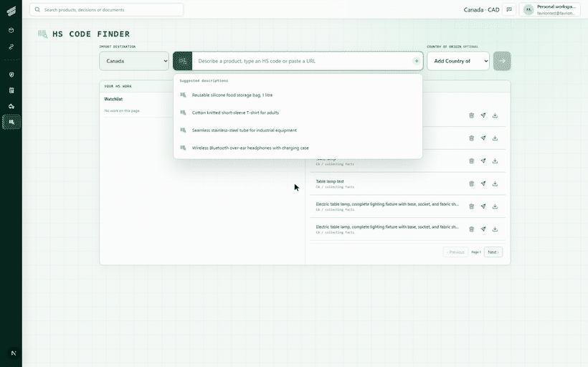Send the 'Table lamp test' entry
The width and height of the screenshot is (588, 367).
tap(483, 183)
